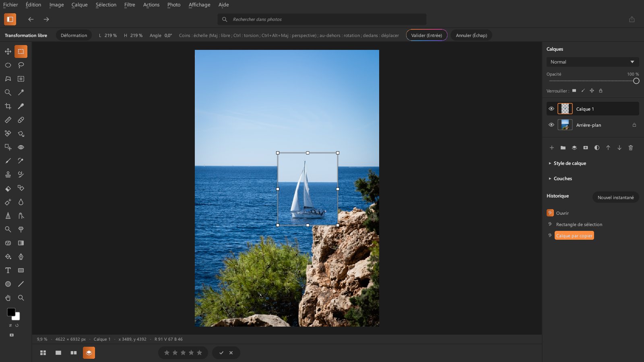The height and width of the screenshot is (362, 644).
Task: Add an adjustment layer with the half-circle icon
Action: [x=597, y=148]
